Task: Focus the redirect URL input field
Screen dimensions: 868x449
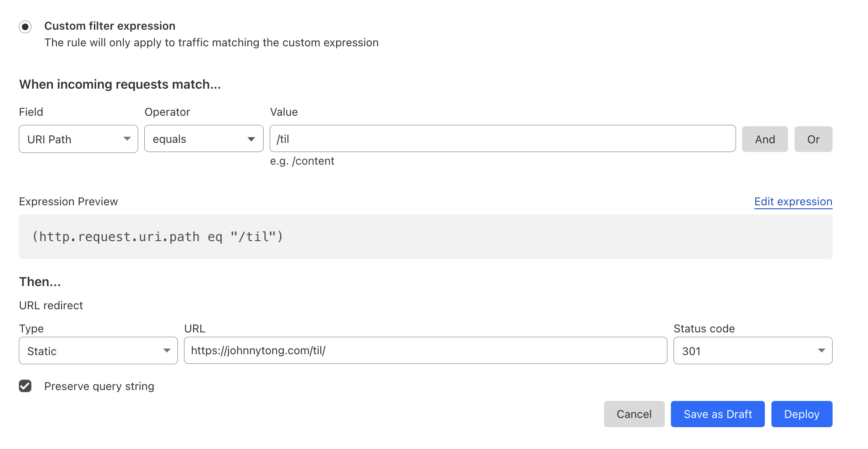Action: [425, 350]
